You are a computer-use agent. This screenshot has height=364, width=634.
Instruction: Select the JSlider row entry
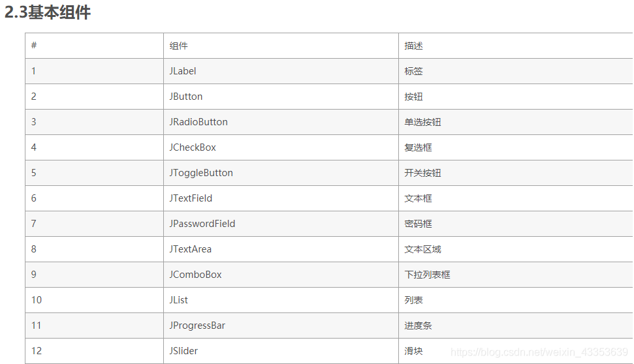(x=183, y=351)
